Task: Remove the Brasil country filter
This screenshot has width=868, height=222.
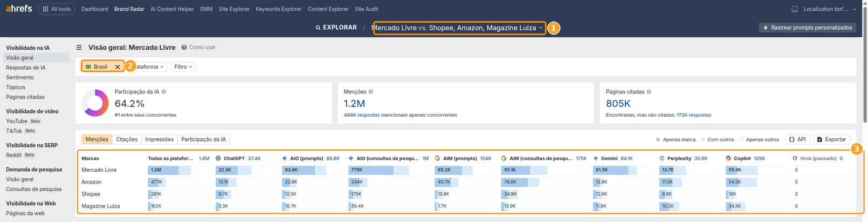Action: click(x=118, y=67)
